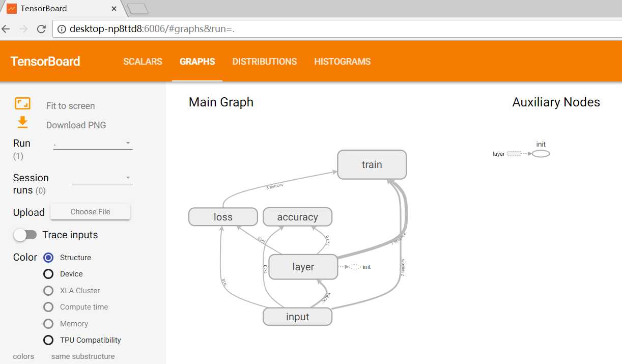Toggle the Trace inputs switch
This screenshot has width=622, height=364.
(25, 235)
